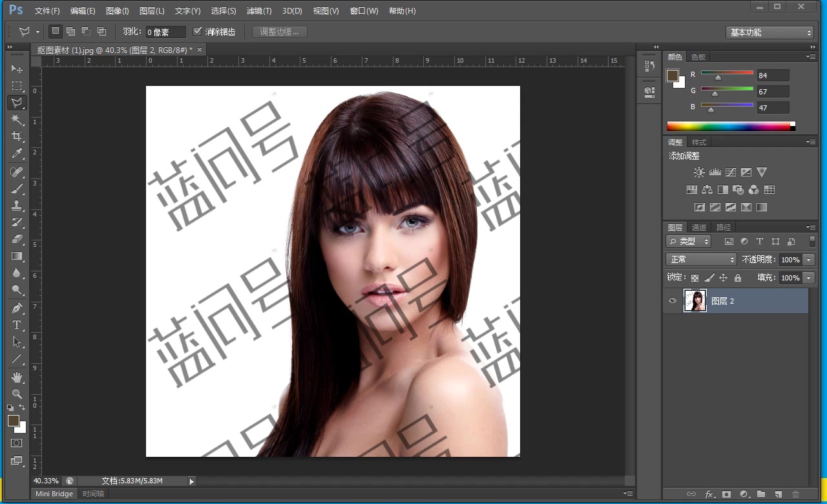Image resolution: width=827 pixels, height=504 pixels.
Task: Toggle anti-alias checkbox
Action: coord(198,31)
